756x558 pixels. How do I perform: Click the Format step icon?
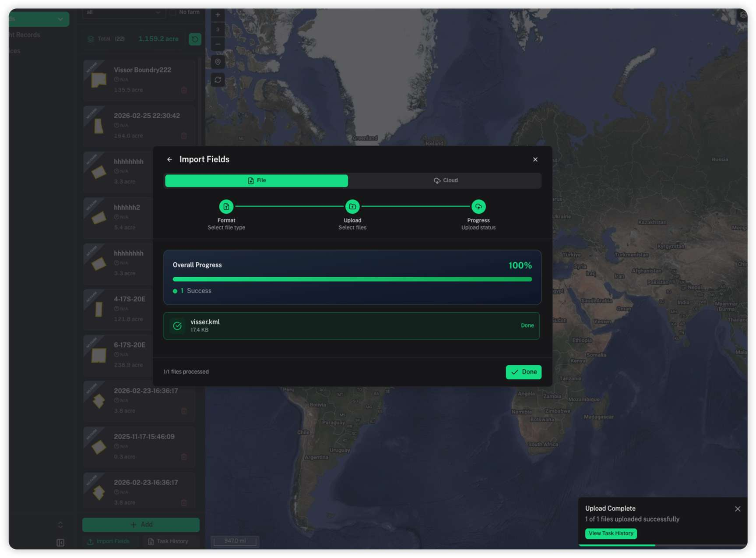[226, 206]
